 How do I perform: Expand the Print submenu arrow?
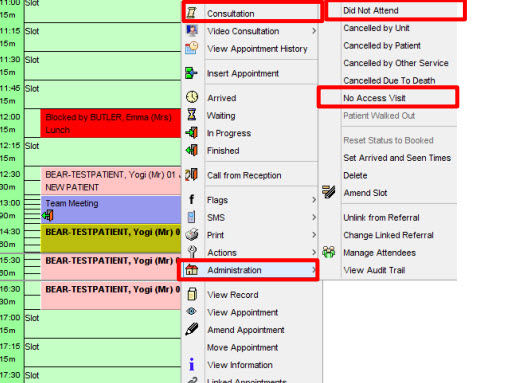point(314,235)
